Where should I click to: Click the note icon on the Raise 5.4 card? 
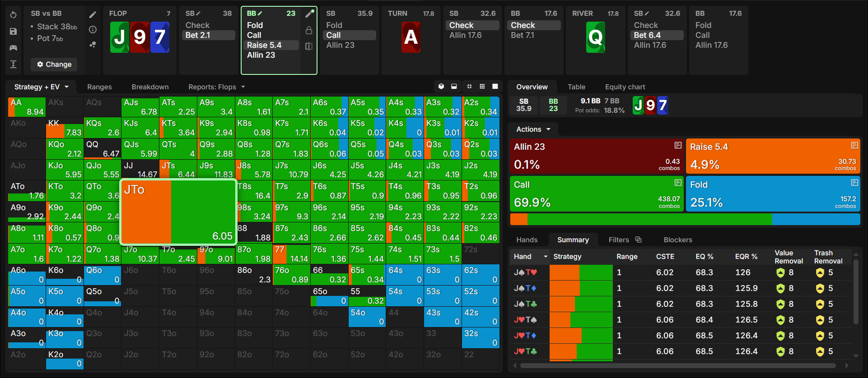pos(854,145)
